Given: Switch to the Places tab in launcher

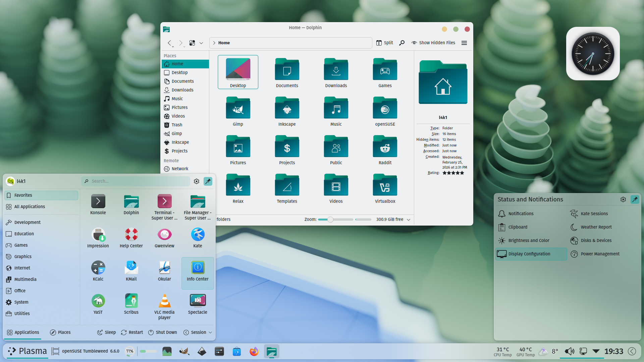Looking at the screenshot, I should (60, 333).
